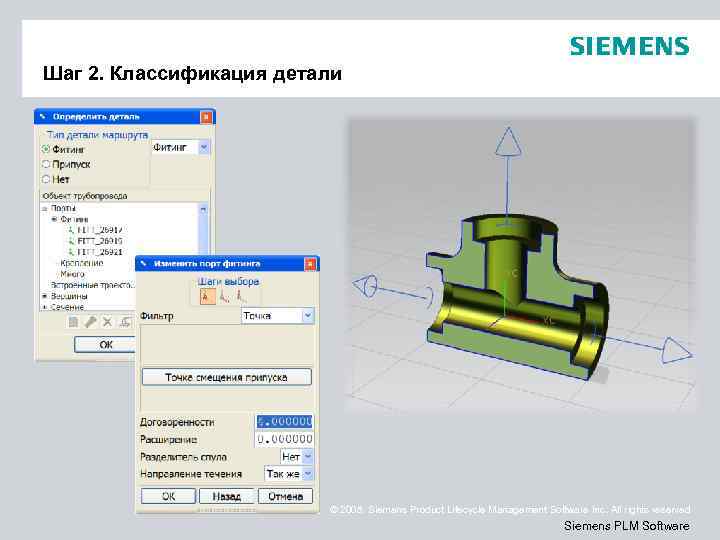Select the Встроенные траектории tree item

point(93,285)
